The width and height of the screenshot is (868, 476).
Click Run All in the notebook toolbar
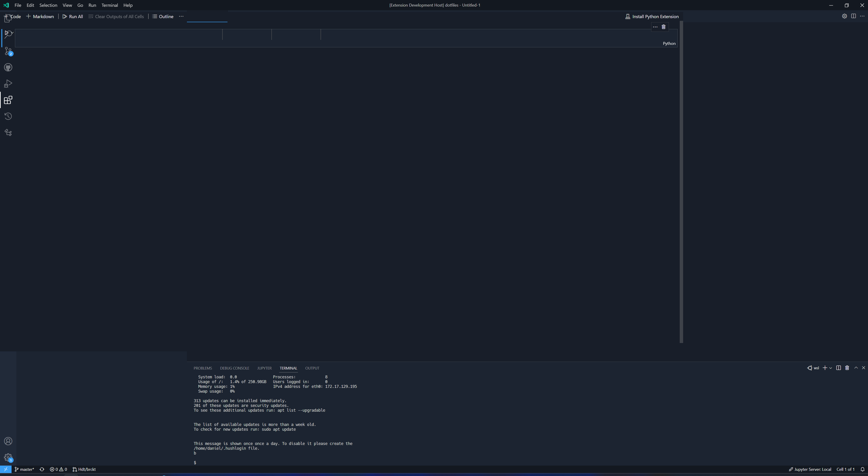click(x=73, y=16)
